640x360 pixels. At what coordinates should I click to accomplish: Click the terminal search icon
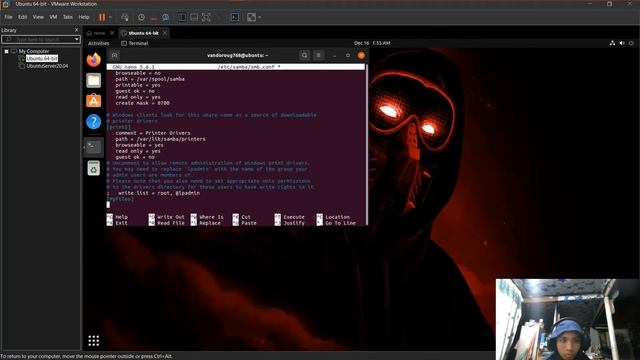(304, 56)
